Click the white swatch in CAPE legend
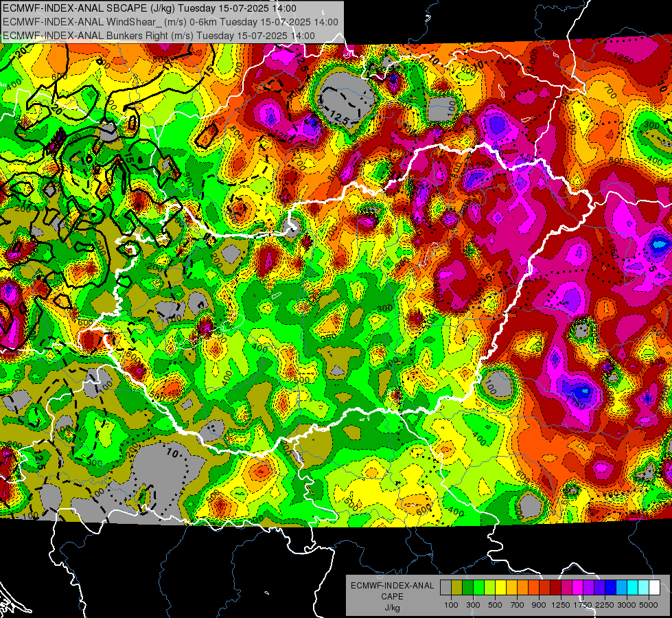This screenshot has width=672, height=618. pyautogui.click(x=654, y=588)
